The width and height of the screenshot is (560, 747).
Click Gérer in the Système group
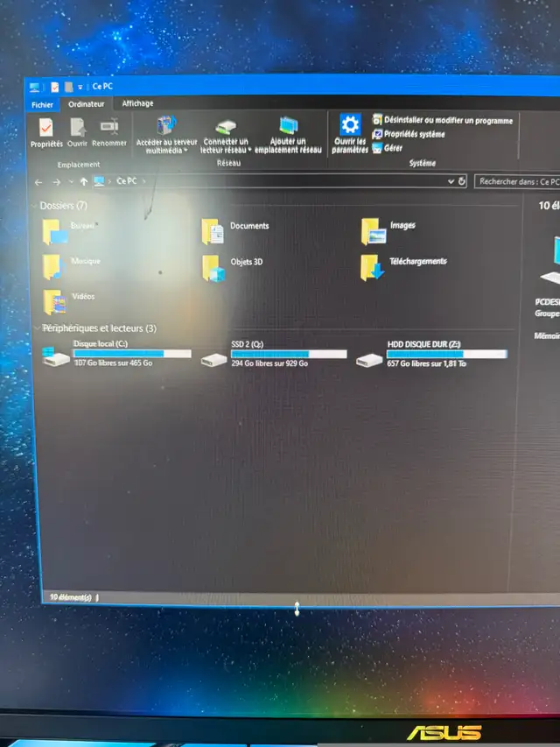[x=387, y=148]
